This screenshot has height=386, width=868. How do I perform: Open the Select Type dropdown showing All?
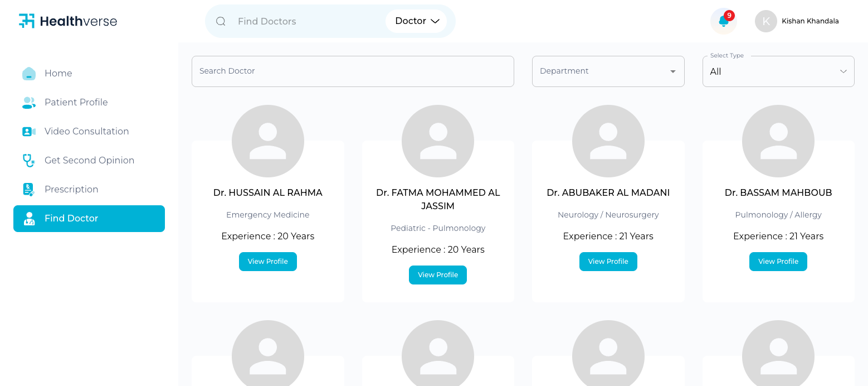tap(778, 71)
